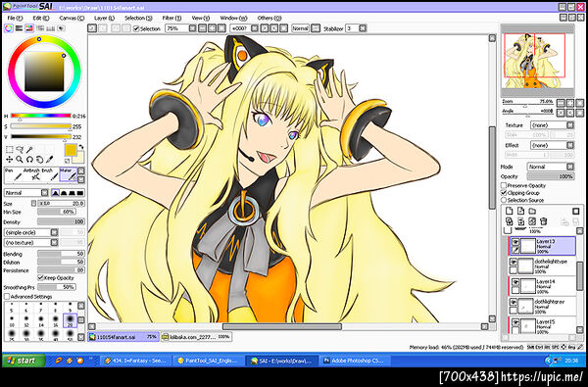Open the File menu
The width and height of the screenshot is (588, 387).
[15, 18]
